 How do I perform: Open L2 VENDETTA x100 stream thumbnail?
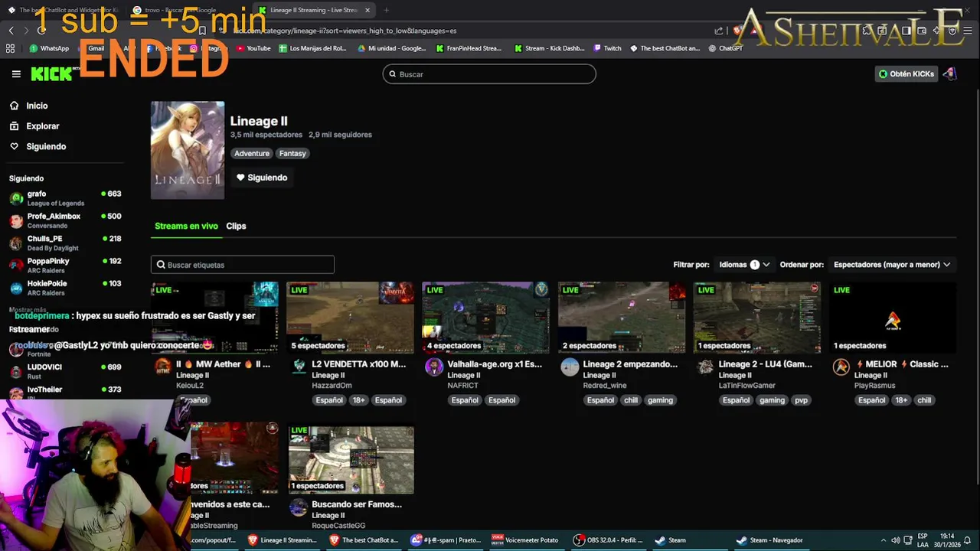(351, 317)
